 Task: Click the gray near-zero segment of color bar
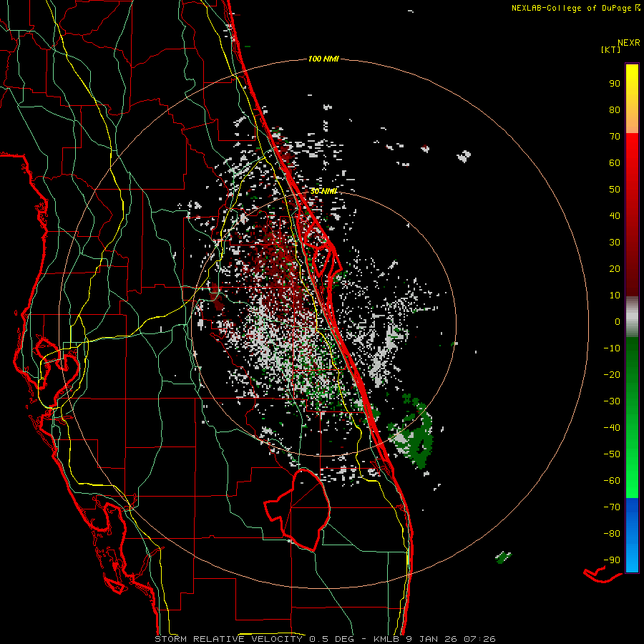(632, 316)
